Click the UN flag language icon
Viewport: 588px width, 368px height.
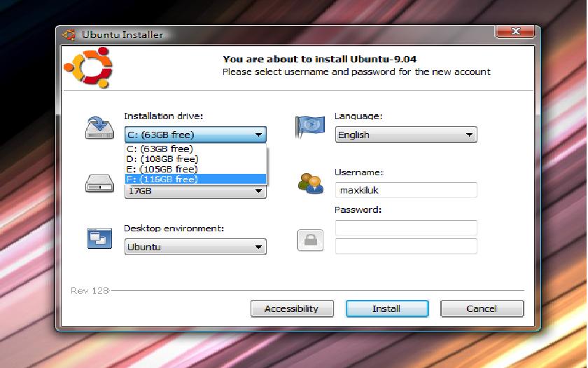click(309, 126)
